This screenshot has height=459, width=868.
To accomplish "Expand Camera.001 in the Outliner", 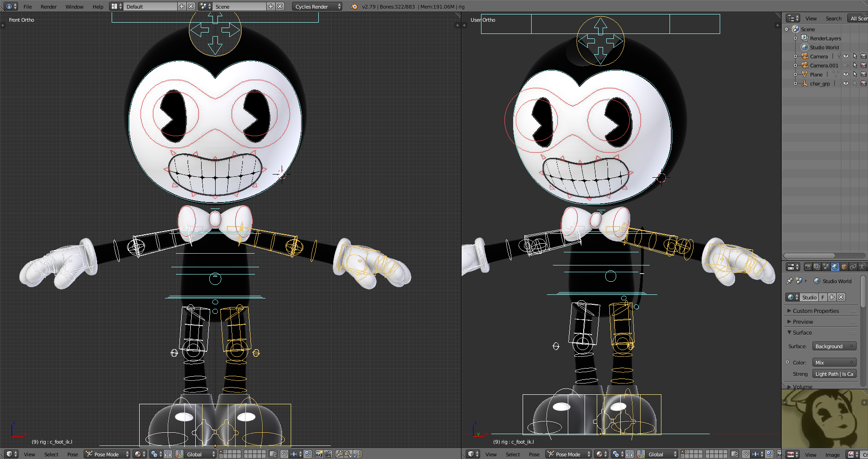I will tap(795, 66).
